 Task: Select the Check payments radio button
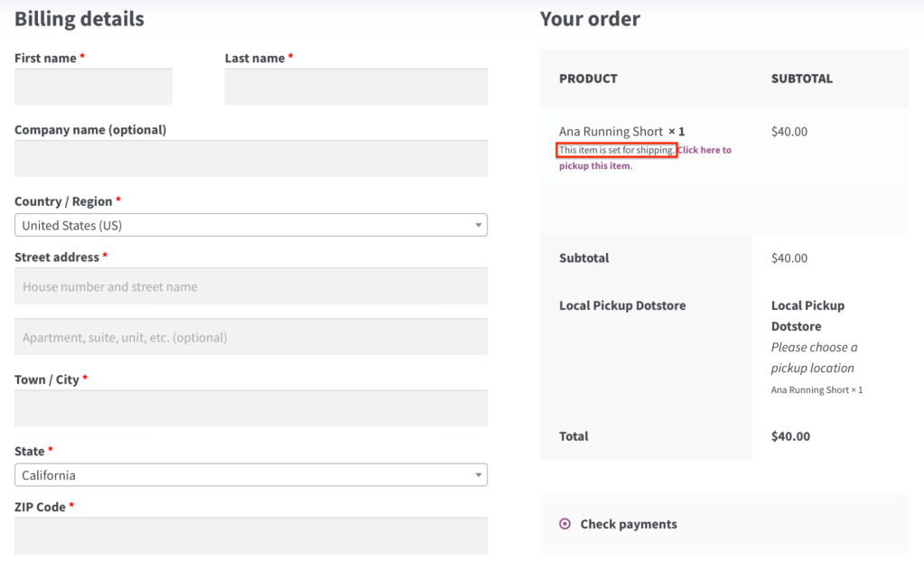(x=565, y=524)
